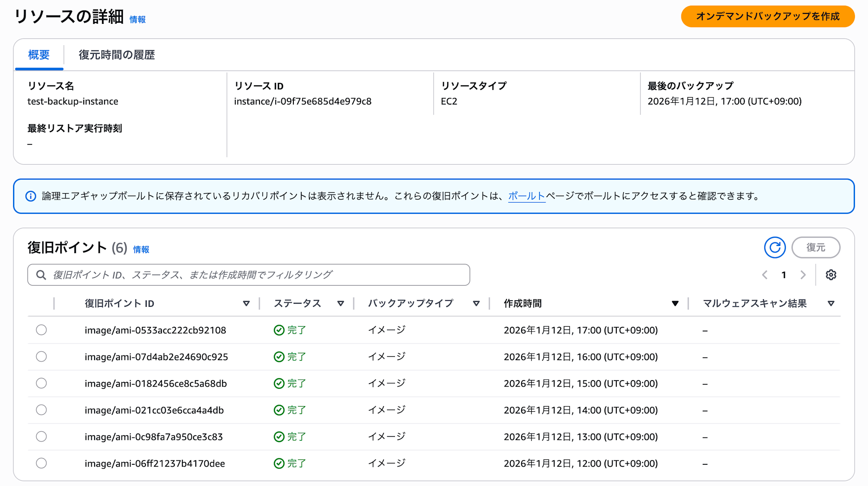Image resolution: width=868 pixels, height=486 pixels.
Task: Select the recovery point ami-07d4ab2e24690c925
Action: [41, 356]
